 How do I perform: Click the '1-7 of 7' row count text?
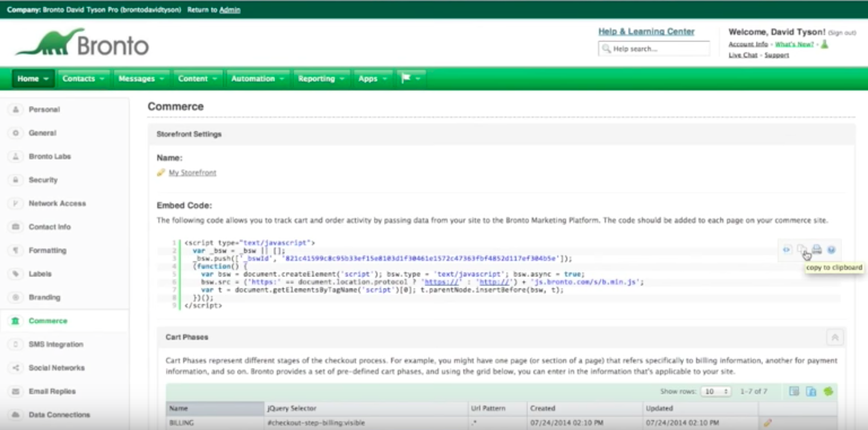pyautogui.click(x=753, y=391)
